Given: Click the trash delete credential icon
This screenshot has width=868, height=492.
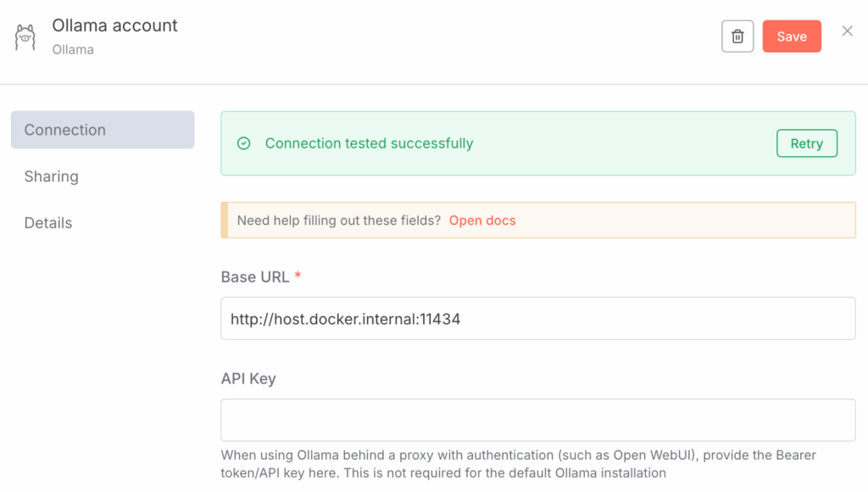Looking at the screenshot, I should click(x=737, y=36).
